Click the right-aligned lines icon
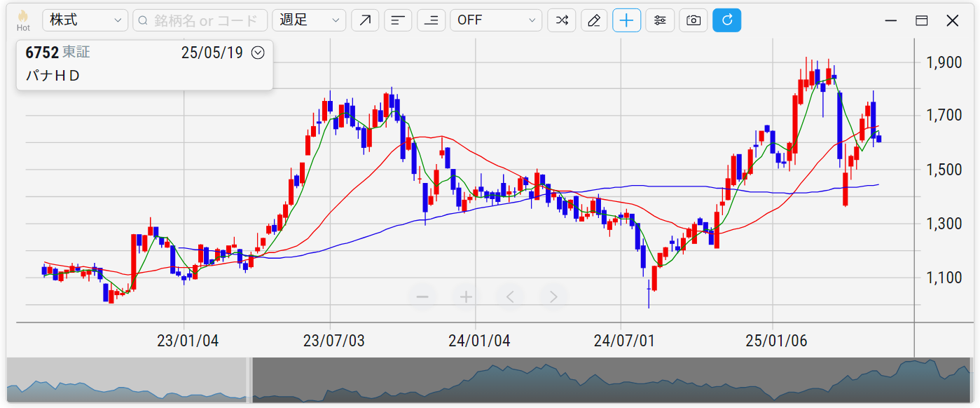 click(x=431, y=20)
